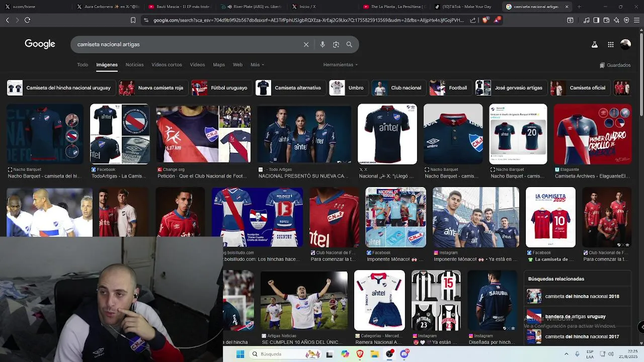
Task: Select 'Camiseta del hincha nacional uruguay' chip
Action: pos(61,87)
